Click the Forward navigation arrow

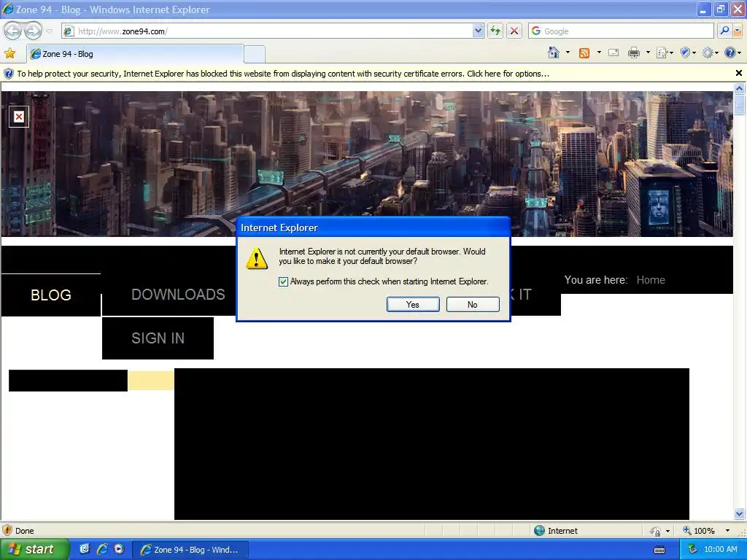tap(33, 31)
